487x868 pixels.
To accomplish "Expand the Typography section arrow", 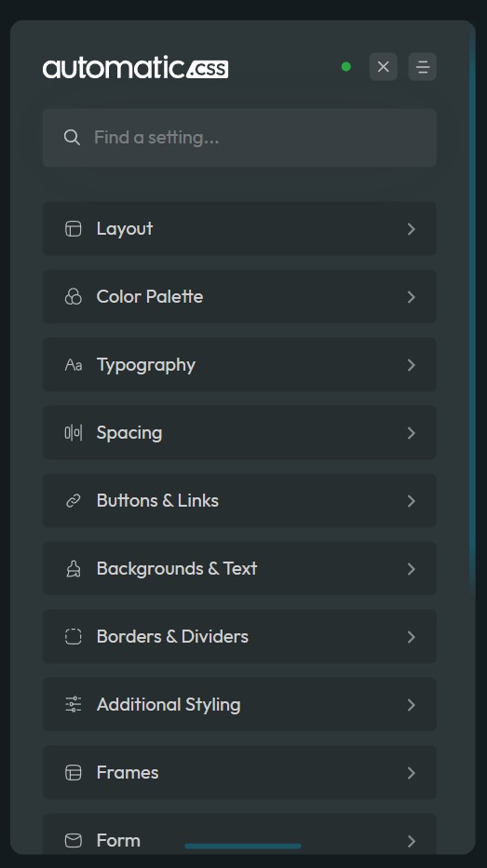I will (x=412, y=365).
